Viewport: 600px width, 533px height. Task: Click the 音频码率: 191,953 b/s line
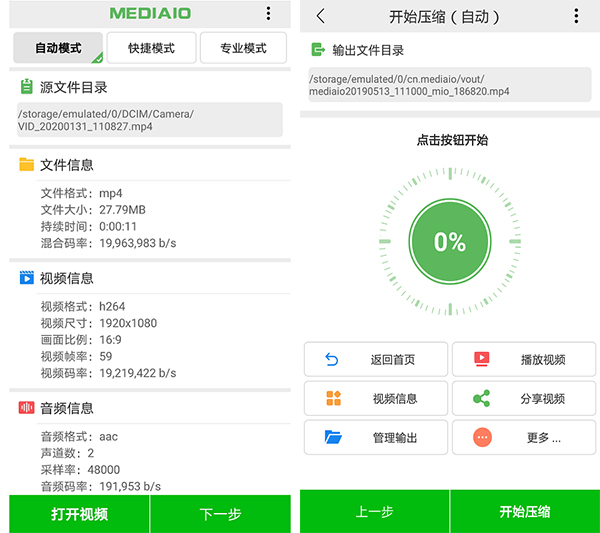pos(101,487)
